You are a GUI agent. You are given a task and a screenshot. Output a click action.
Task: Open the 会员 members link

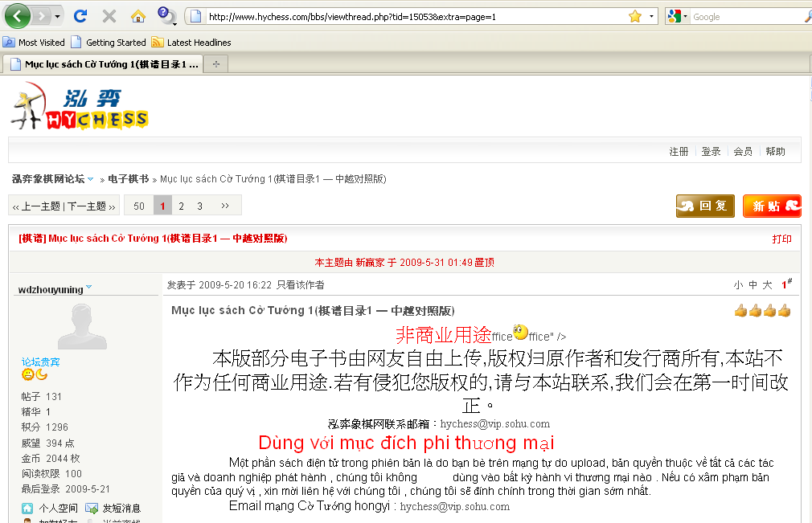tap(743, 152)
